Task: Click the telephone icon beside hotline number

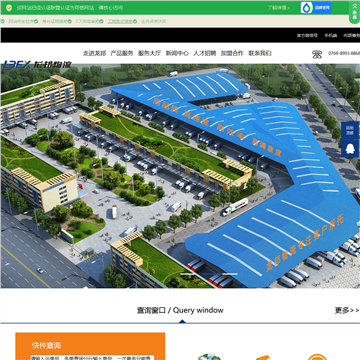Action: coord(317,54)
